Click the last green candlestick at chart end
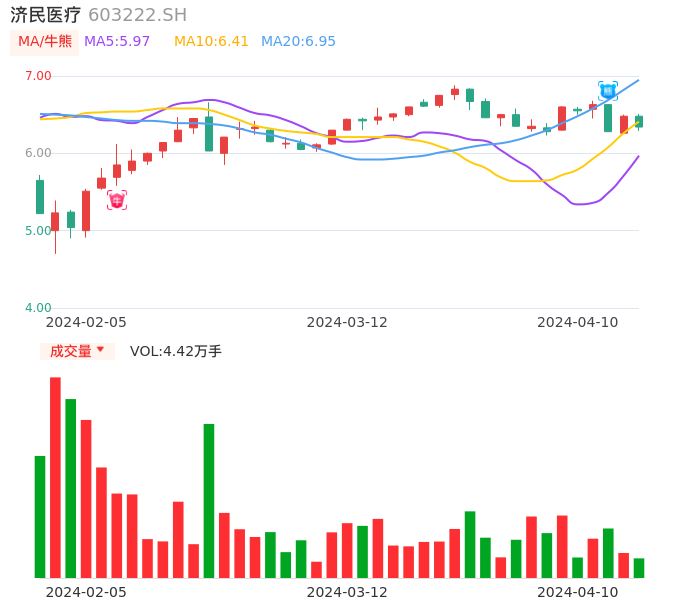Viewport: 686px width, 606px height. tap(639, 122)
